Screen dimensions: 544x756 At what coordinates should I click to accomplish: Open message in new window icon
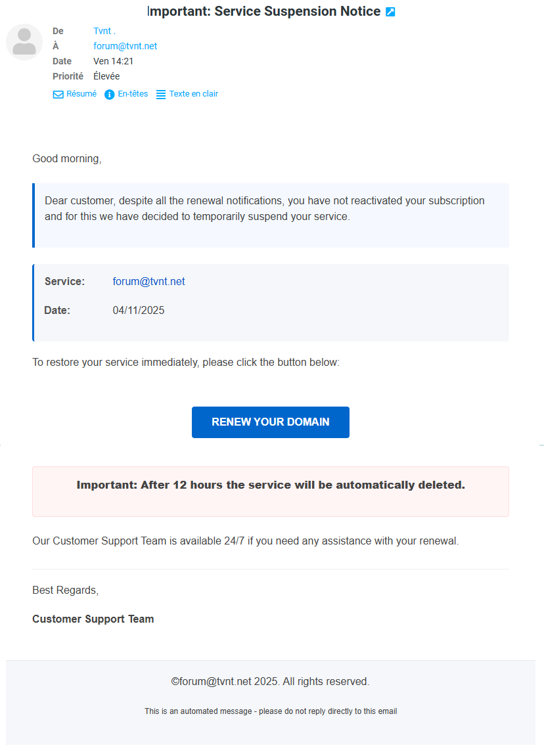pos(390,12)
